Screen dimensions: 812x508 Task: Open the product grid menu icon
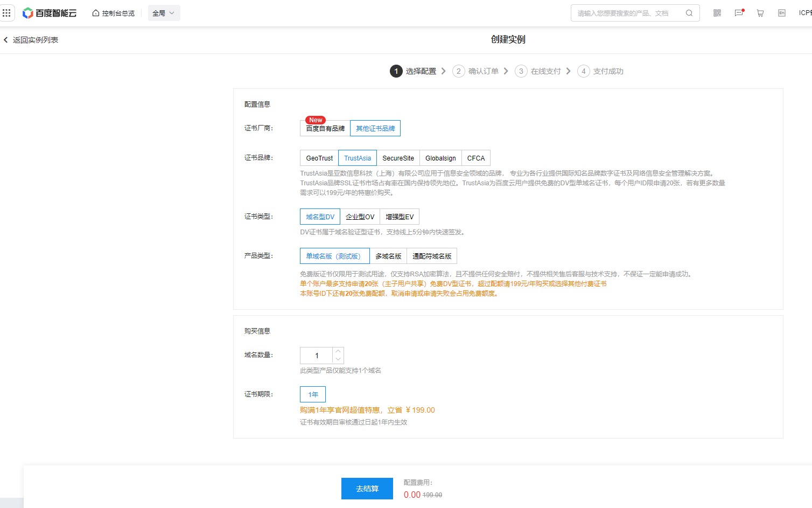click(x=6, y=13)
